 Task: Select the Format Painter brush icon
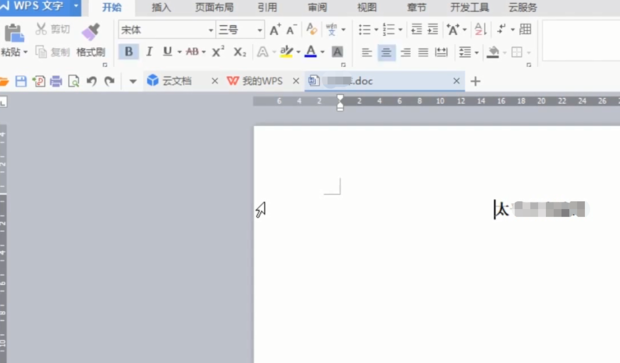click(91, 32)
